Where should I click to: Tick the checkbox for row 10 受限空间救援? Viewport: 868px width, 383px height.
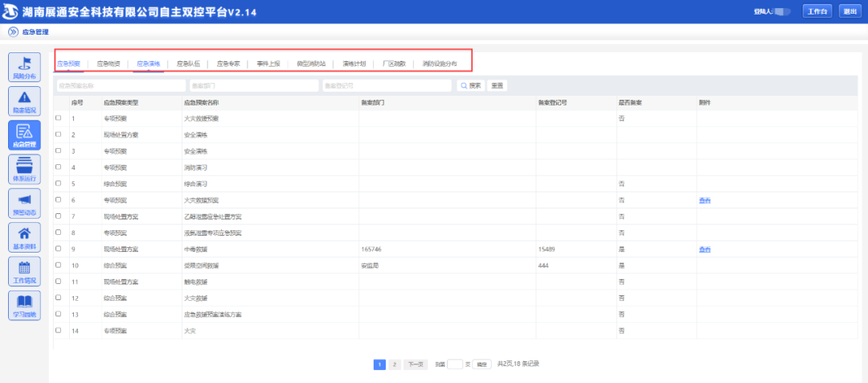point(59,265)
